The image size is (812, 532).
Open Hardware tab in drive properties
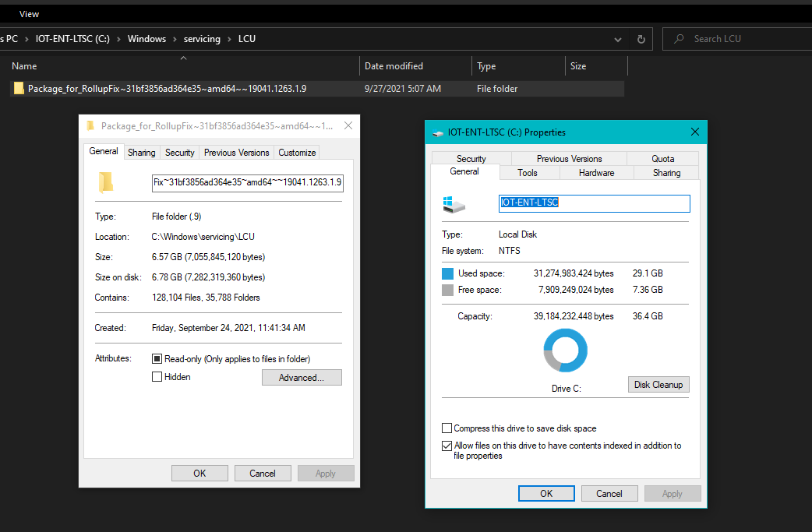(x=597, y=173)
